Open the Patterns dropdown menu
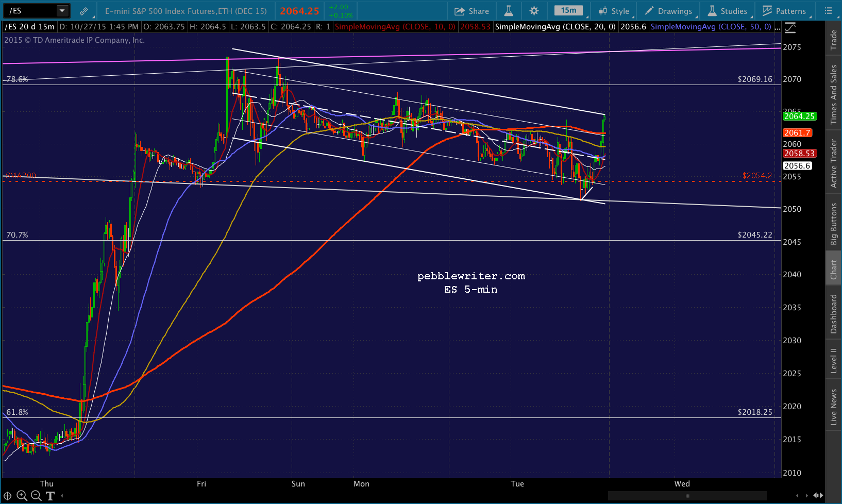This screenshot has width=842, height=504. pos(784,11)
